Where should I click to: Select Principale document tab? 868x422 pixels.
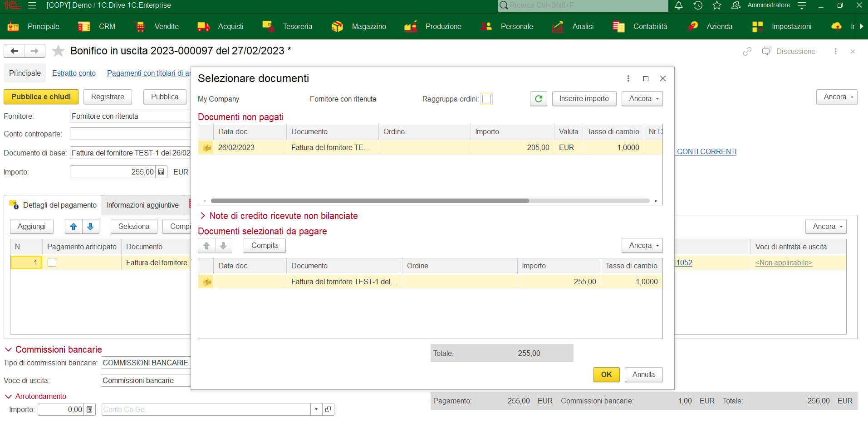pyautogui.click(x=25, y=73)
